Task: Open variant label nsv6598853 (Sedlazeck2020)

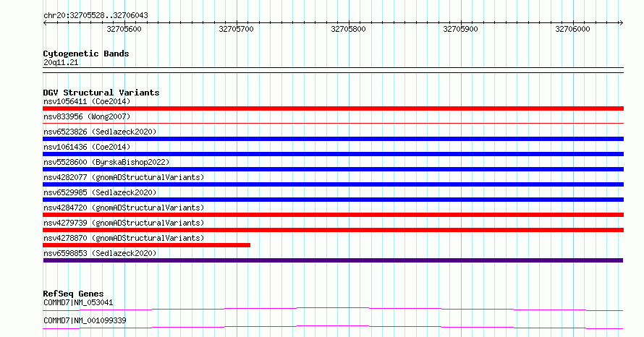Action: [100, 253]
